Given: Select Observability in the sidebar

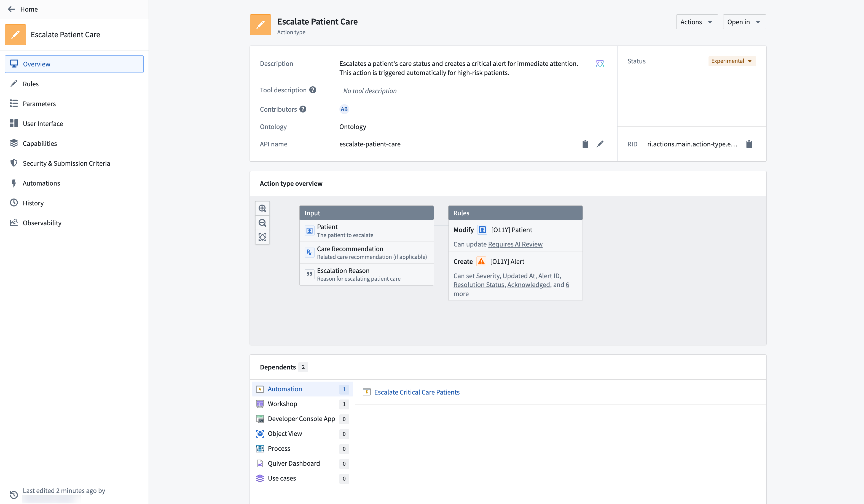Looking at the screenshot, I should [x=42, y=222].
